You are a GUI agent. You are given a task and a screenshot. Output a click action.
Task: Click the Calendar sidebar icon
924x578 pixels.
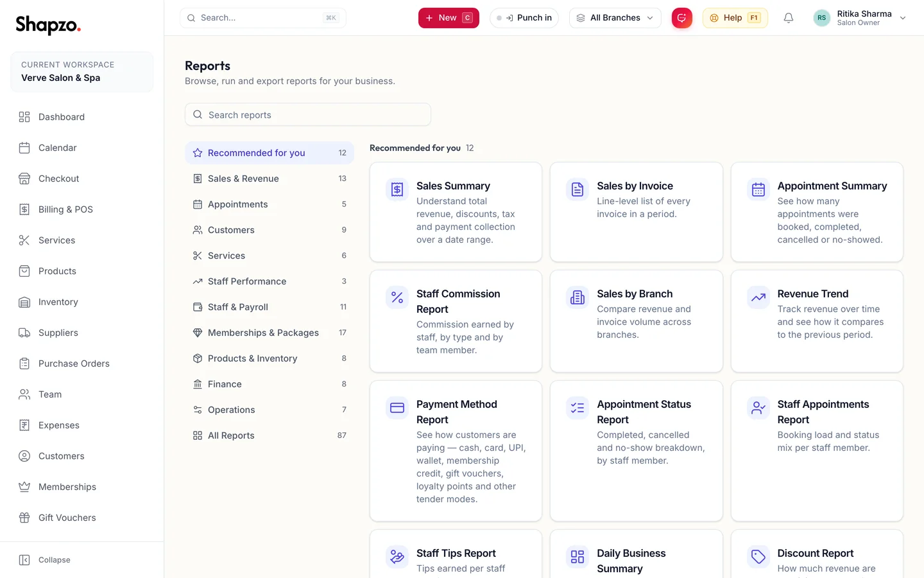tap(24, 148)
